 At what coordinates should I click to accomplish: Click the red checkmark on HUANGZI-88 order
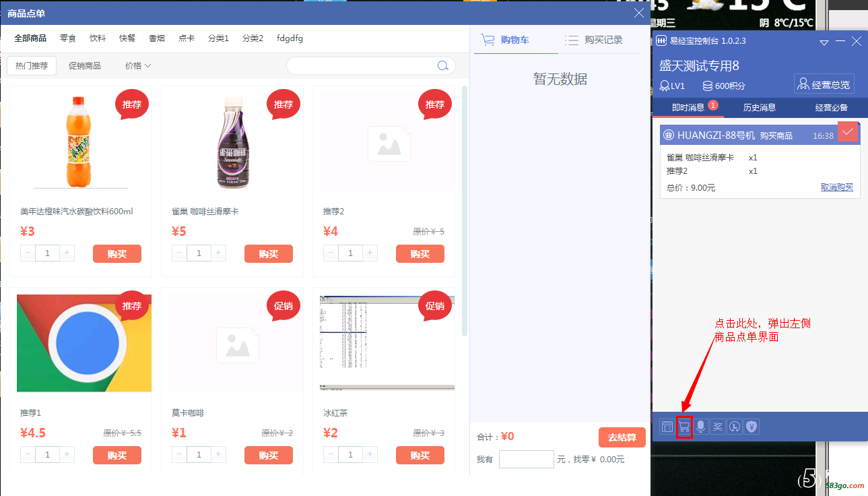(x=848, y=131)
